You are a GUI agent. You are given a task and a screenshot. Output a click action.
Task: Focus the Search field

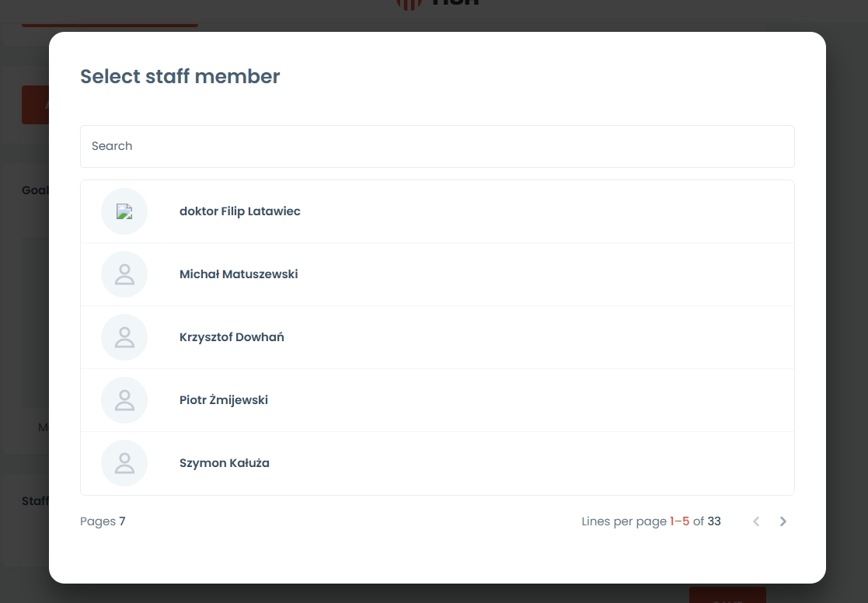(x=437, y=146)
